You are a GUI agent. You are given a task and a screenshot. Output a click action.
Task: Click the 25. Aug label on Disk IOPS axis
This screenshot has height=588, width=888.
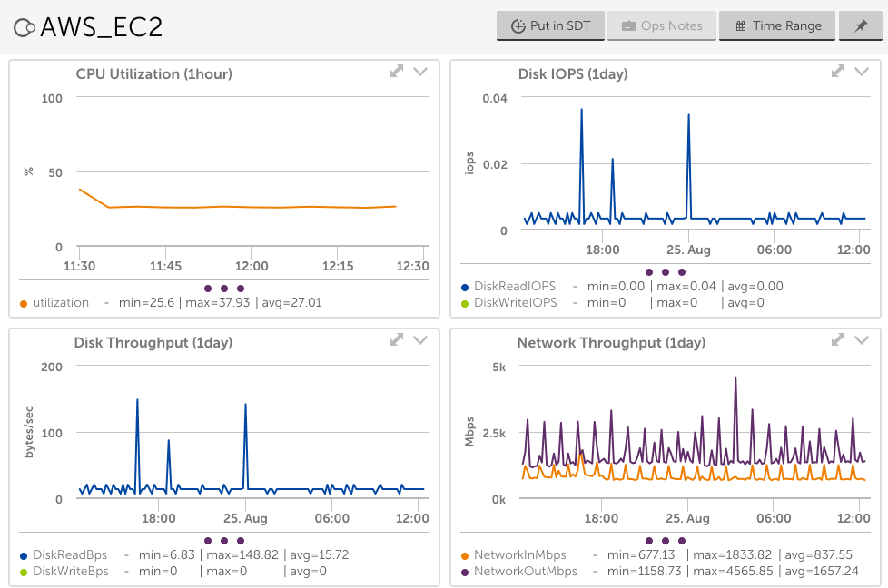coord(688,250)
